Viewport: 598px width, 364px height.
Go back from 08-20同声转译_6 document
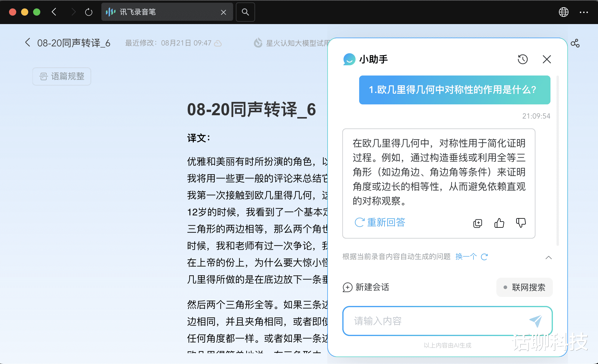point(28,43)
